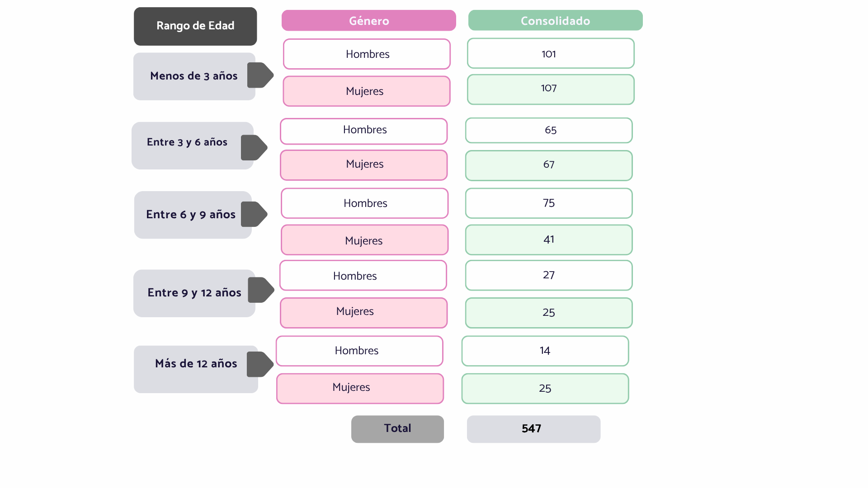Viewport: 868px width, 488px height.
Task: Select the value 75 cell
Action: click(549, 203)
